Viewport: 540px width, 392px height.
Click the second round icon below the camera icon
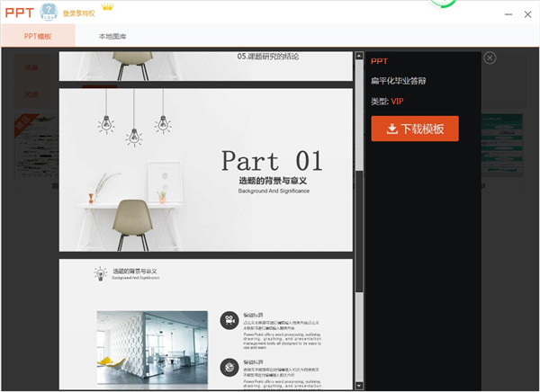click(x=229, y=367)
